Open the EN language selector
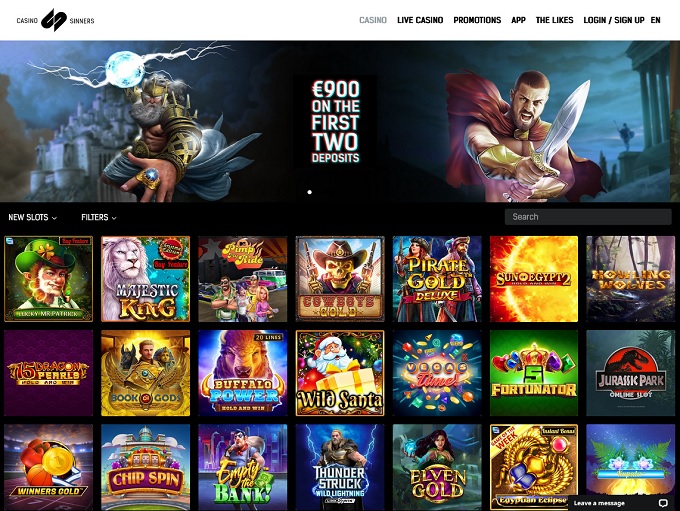 pos(655,20)
